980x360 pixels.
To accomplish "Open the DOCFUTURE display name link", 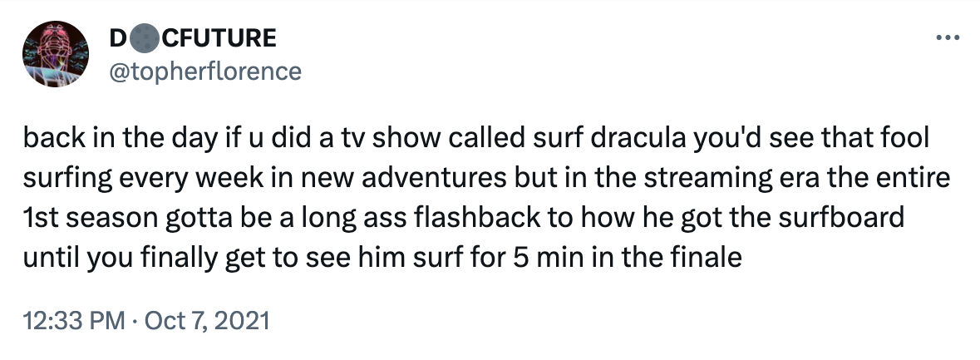I will pyautogui.click(x=193, y=38).
